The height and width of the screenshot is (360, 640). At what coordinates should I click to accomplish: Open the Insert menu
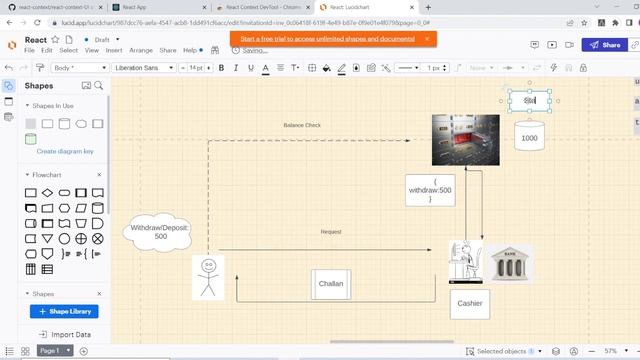click(x=114, y=50)
